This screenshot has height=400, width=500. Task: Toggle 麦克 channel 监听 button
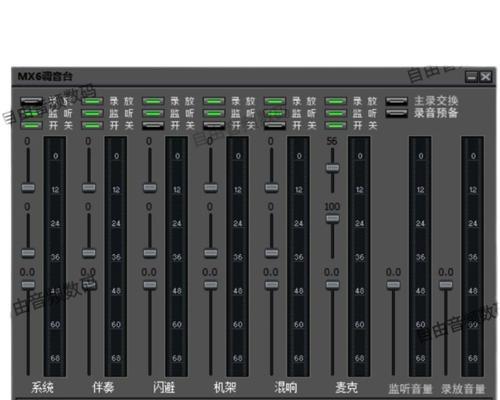pyautogui.click(x=336, y=113)
